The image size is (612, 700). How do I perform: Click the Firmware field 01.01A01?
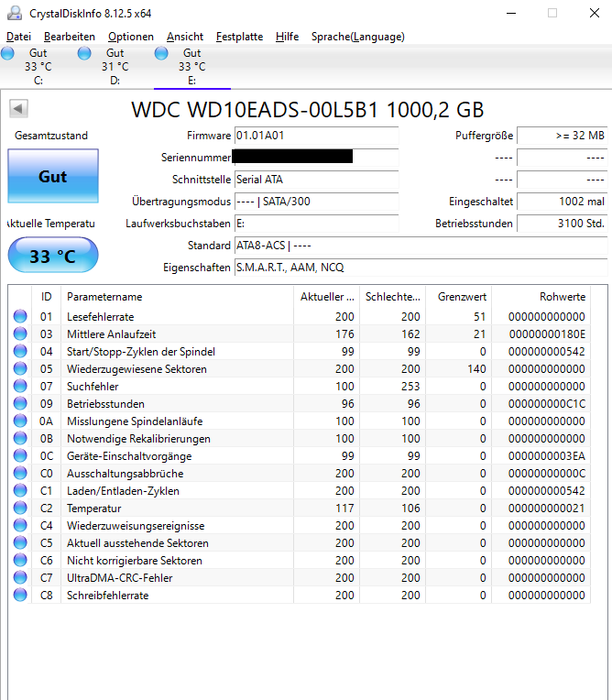pos(316,136)
